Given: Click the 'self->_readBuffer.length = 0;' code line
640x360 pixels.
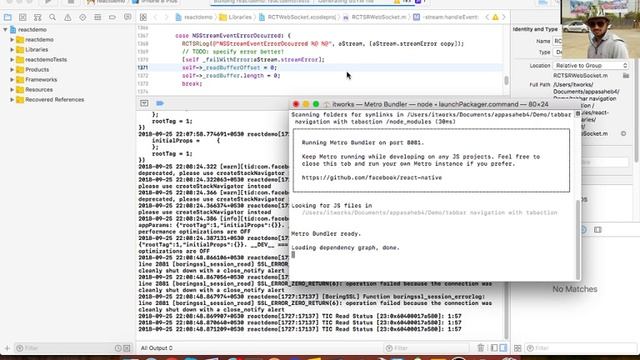Looking at the screenshot, I should click(231, 76).
